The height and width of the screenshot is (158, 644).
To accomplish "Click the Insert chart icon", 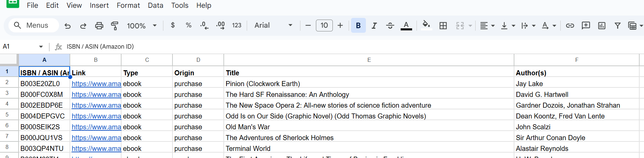I will (601, 26).
